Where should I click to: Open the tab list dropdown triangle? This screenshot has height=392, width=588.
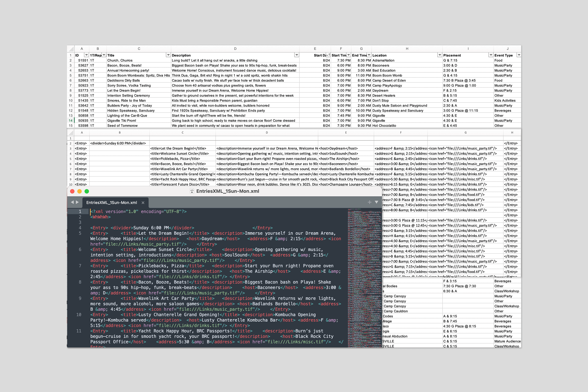(376, 202)
